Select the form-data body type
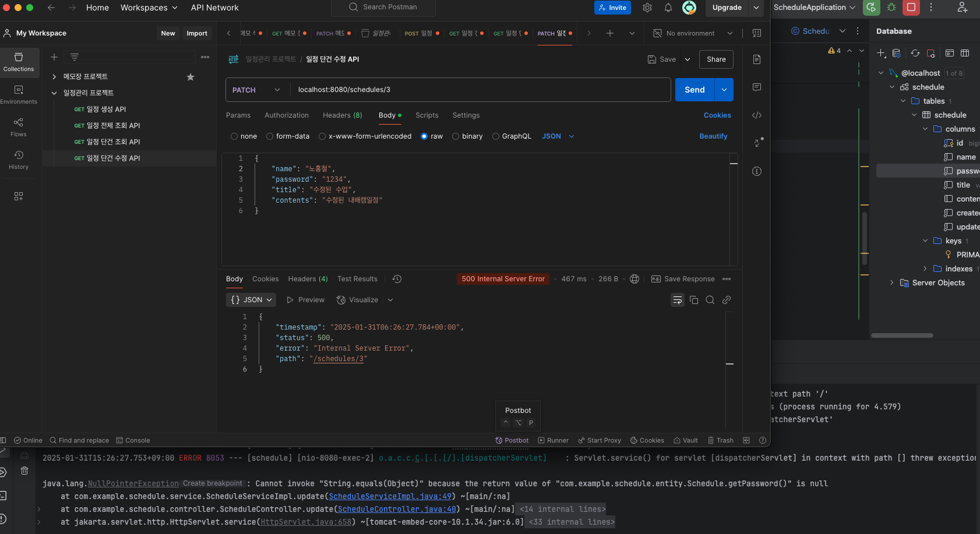The width and height of the screenshot is (980, 534). click(270, 136)
